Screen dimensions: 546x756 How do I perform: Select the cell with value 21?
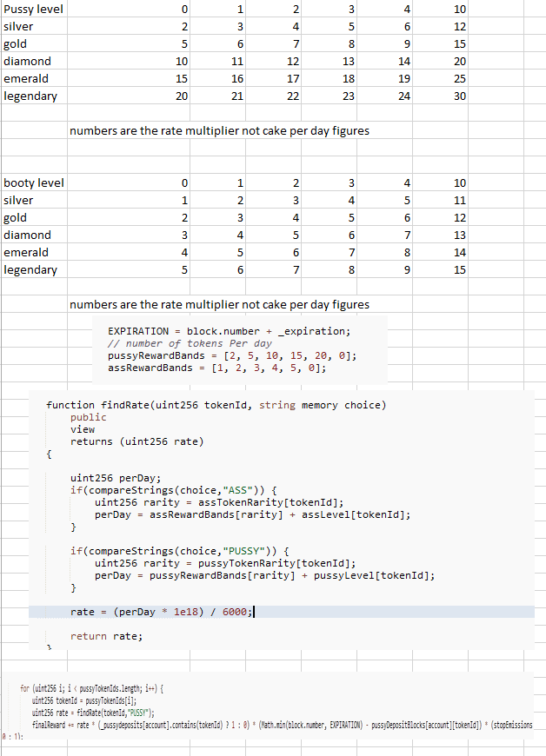[x=218, y=96]
